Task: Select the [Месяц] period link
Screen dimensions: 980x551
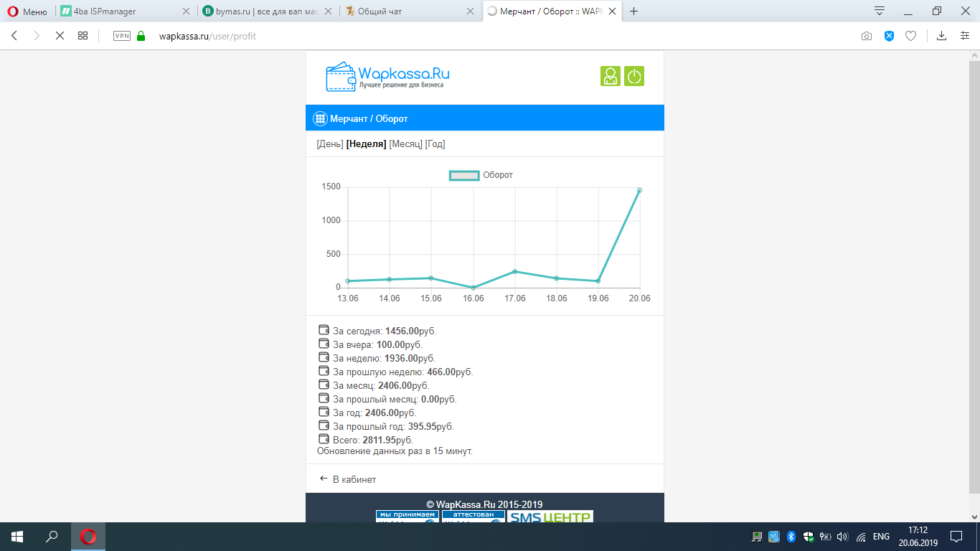Action: click(406, 144)
